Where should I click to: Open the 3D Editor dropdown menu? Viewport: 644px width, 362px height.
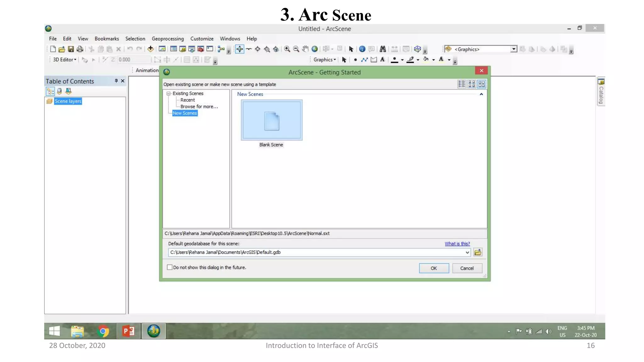point(65,60)
